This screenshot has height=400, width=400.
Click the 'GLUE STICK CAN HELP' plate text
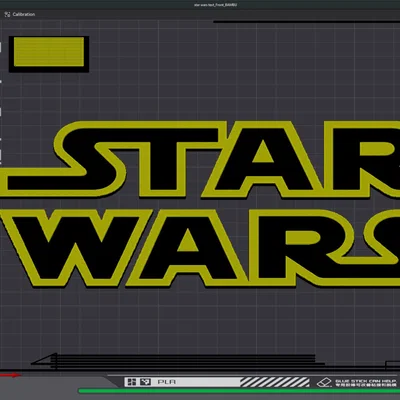click(x=366, y=381)
